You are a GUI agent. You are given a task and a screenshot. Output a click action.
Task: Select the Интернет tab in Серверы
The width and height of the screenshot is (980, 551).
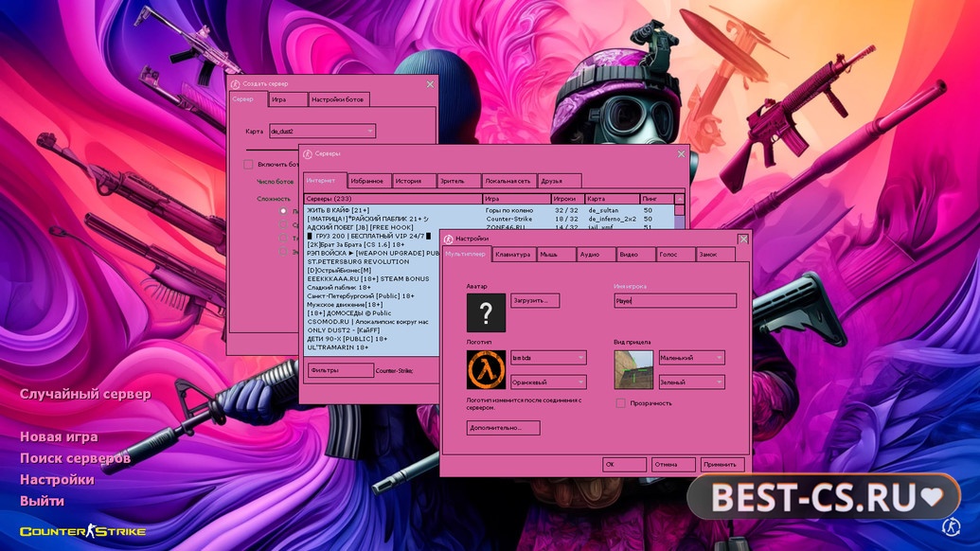pyautogui.click(x=325, y=181)
